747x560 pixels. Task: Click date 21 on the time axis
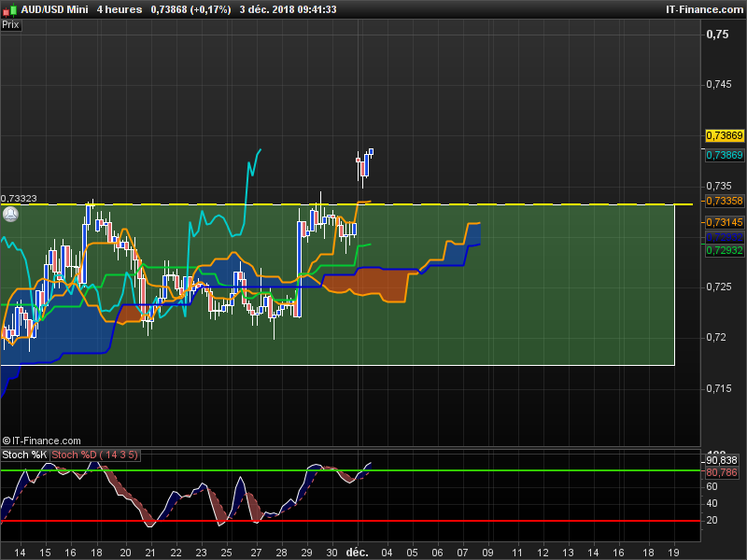click(150, 553)
